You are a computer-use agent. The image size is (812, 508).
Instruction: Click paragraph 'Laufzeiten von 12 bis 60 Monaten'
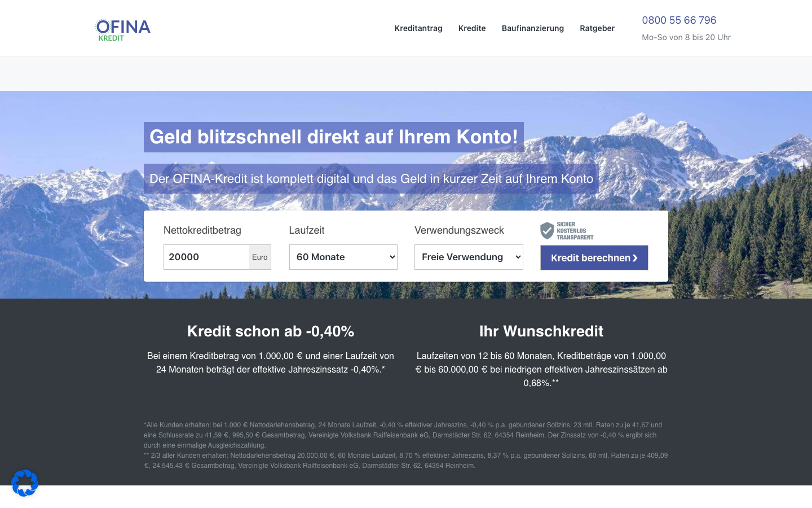click(541, 370)
